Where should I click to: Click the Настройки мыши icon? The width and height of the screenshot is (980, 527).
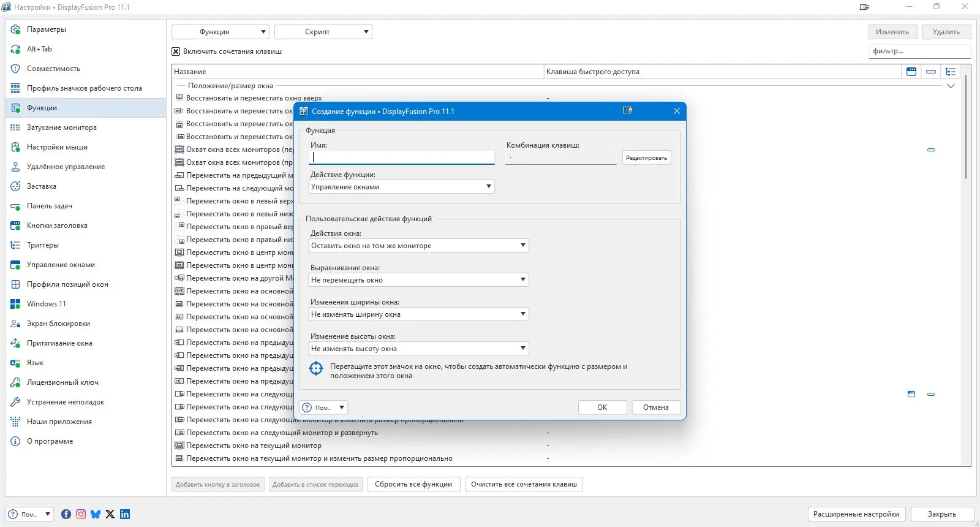coord(15,147)
